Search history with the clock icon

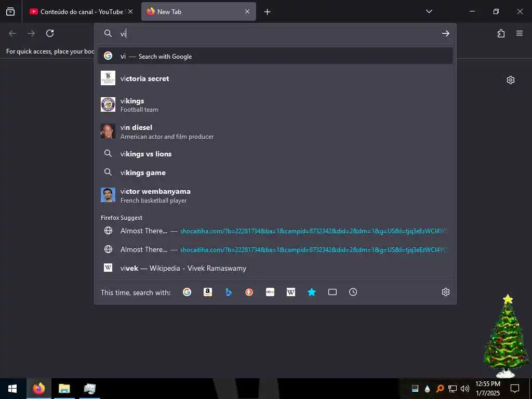click(353, 292)
